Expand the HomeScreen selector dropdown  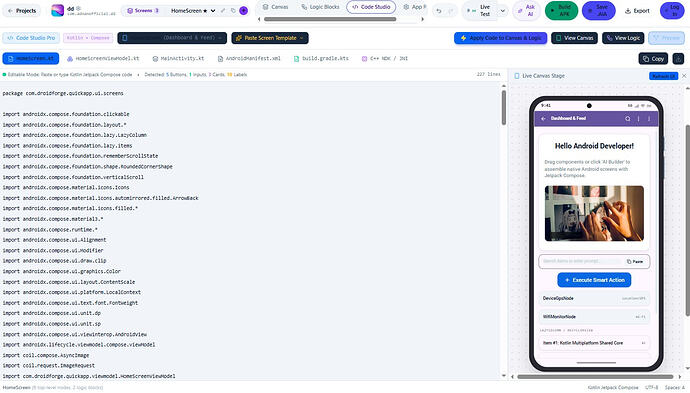(193, 11)
